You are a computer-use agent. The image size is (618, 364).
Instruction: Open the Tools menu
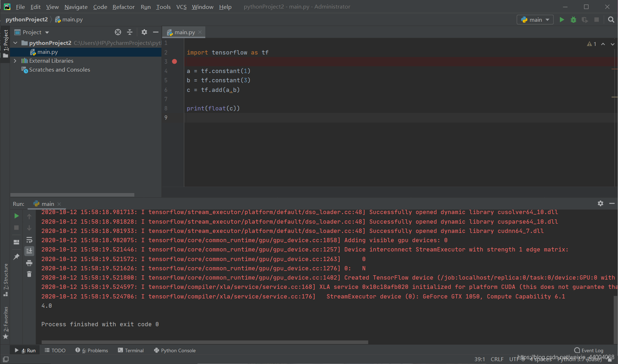[x=163, y=7]
